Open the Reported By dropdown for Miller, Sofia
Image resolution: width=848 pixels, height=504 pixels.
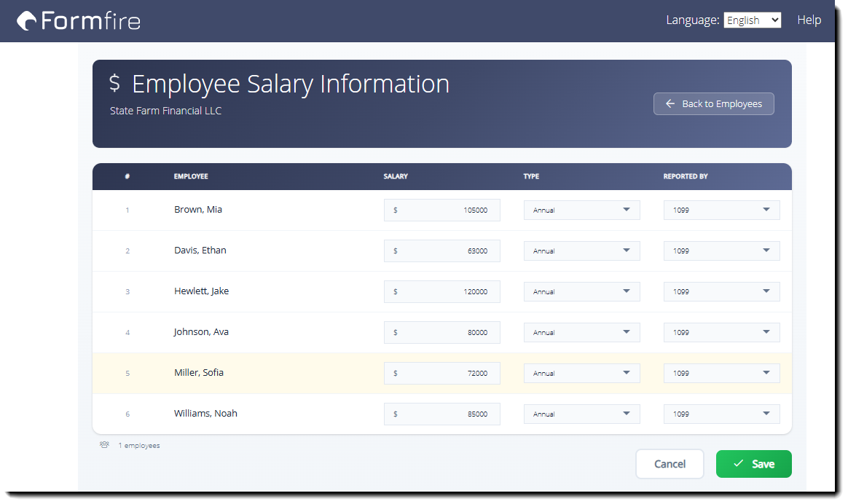[x=721, y=373]
